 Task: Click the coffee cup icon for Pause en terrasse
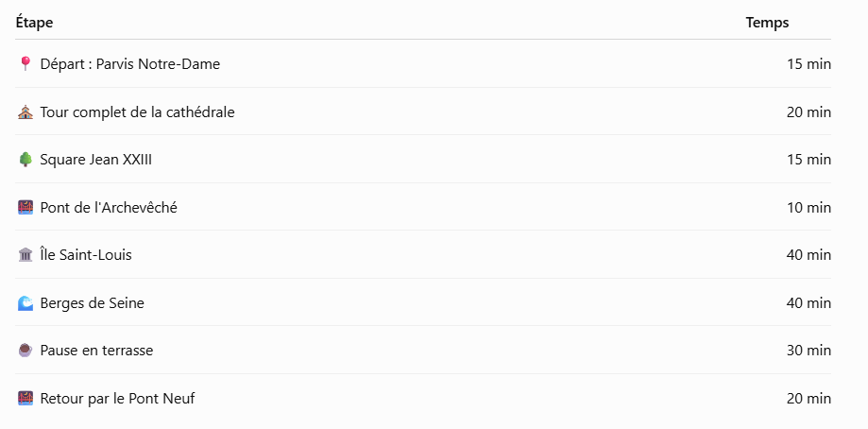click(25, 351)
